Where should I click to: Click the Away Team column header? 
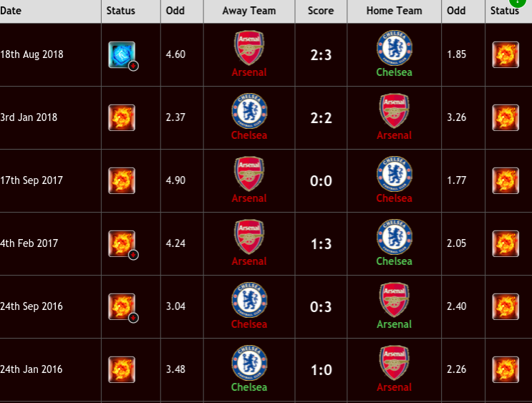coord(249,11)
